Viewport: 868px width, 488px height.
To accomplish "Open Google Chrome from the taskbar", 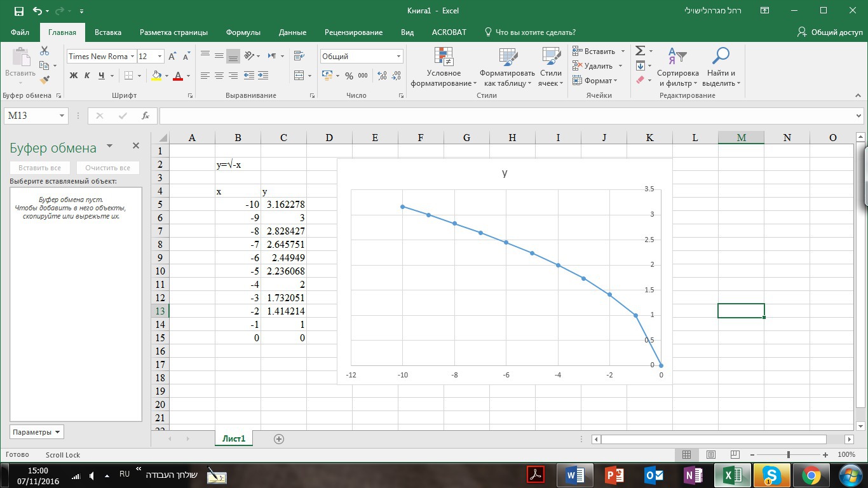I will 810,475.
